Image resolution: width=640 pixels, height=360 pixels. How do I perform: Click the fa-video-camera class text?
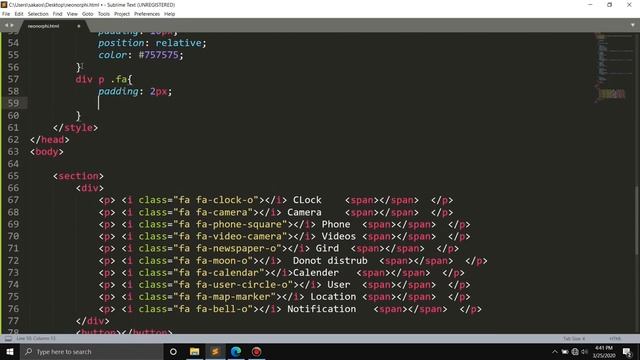[x=239, y=236]
